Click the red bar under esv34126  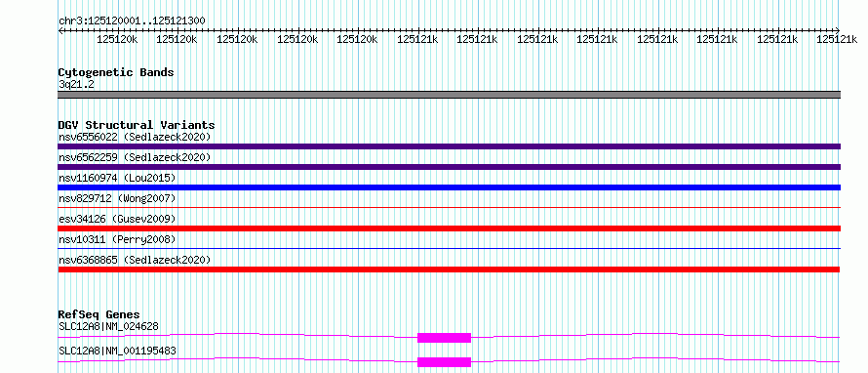tap(449, 228)
